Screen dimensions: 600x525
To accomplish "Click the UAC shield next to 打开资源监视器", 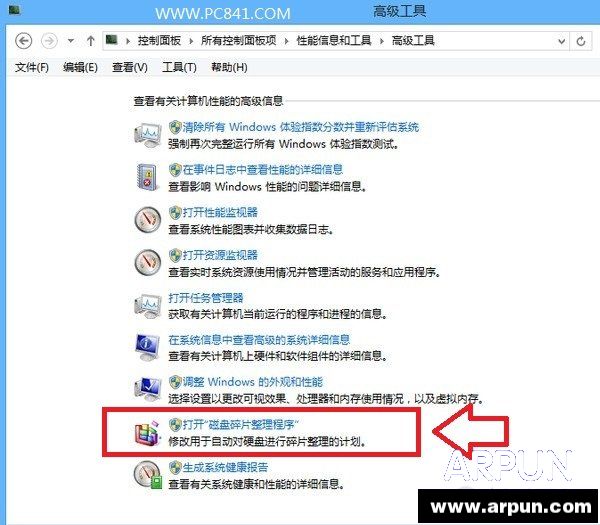I will coord(175,255).
